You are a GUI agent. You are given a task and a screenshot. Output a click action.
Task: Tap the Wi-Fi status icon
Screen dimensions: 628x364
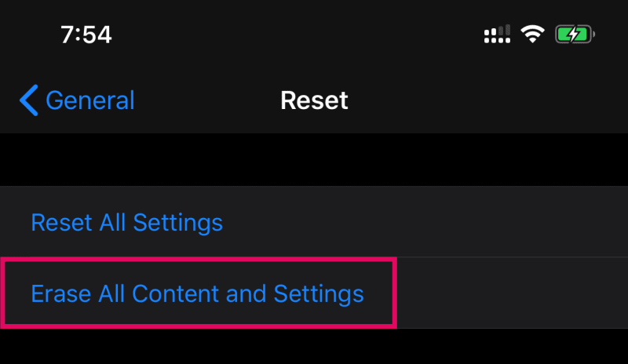[x=532, y=34]
